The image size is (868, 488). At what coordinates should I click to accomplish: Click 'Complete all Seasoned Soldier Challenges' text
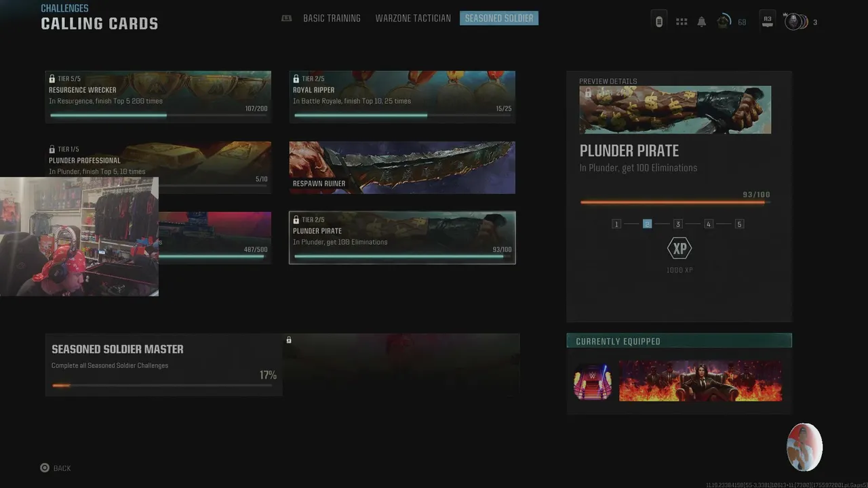[x=110, y=365]
